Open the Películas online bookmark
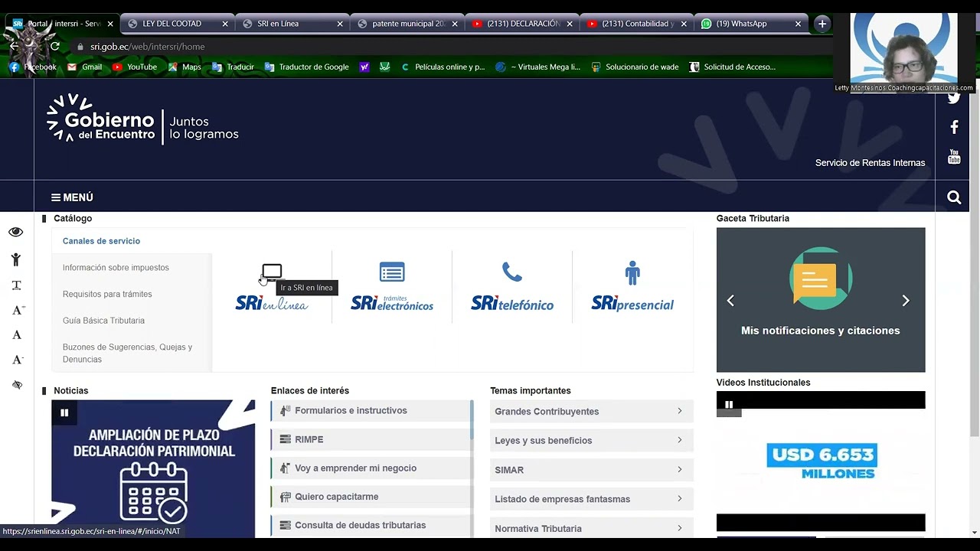The width and height of the screenshot is (980, 551). tap(443, 67)
